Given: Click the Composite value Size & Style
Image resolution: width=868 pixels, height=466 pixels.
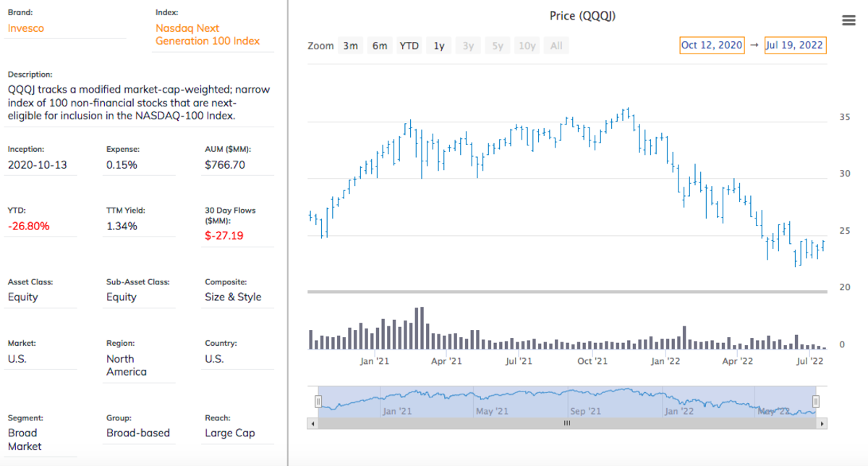Looking at the screenshot, I should tap(233, 297).
